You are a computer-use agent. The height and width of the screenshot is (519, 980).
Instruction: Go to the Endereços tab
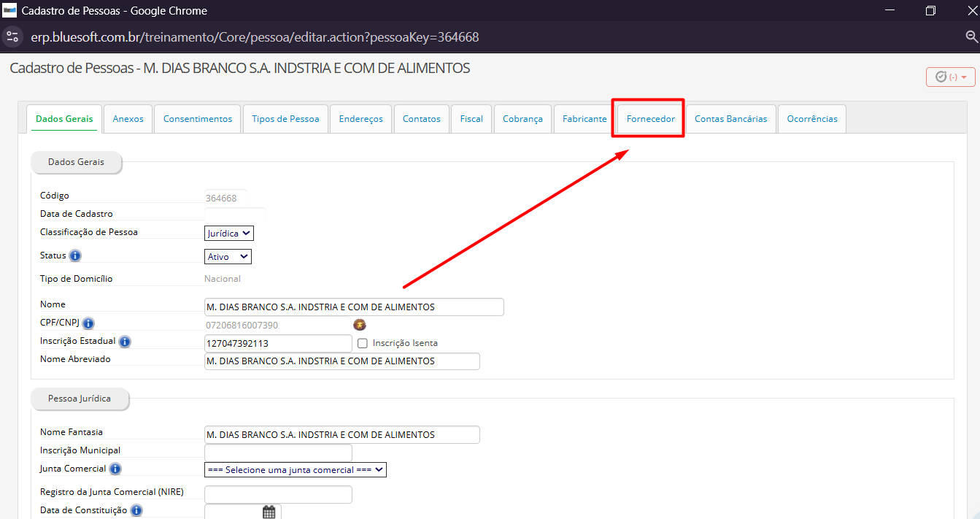tap(360, 119)
